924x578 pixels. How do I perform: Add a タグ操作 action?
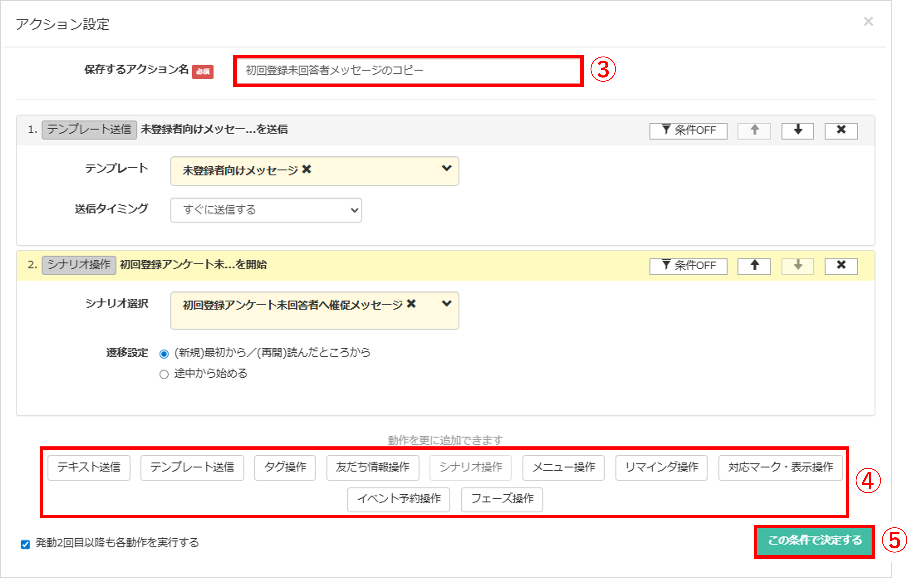(285, 467)
